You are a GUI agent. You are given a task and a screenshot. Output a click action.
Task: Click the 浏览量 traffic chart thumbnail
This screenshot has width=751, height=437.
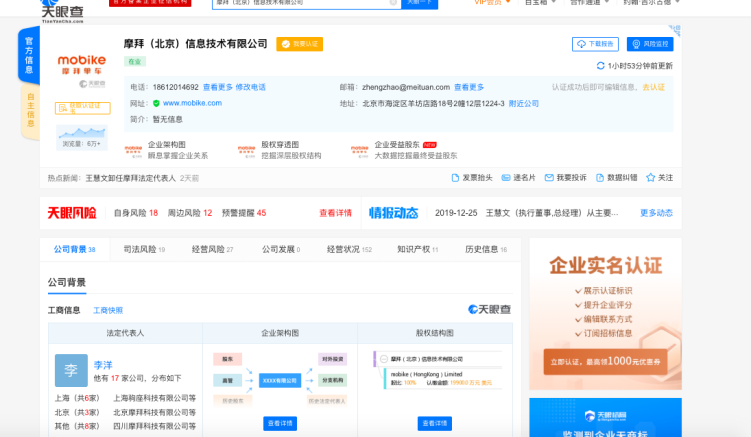pos(82,138)
